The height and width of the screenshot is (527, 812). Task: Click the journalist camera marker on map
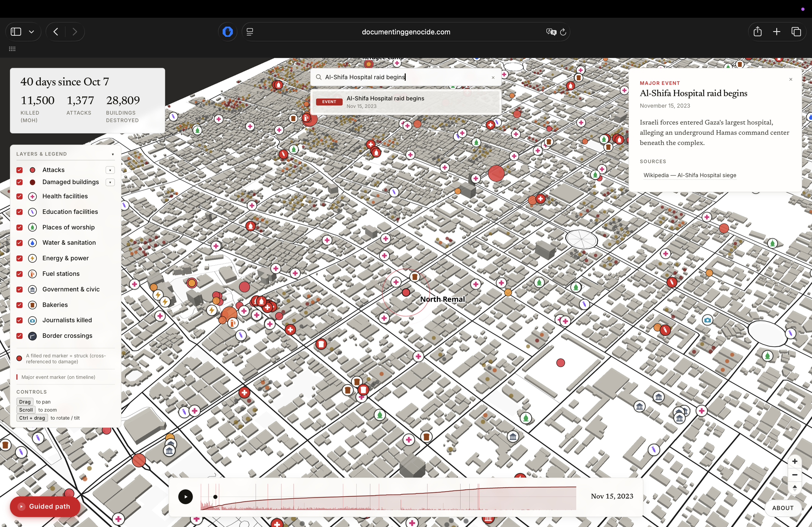pyautogui.click(x=707, y=320)
